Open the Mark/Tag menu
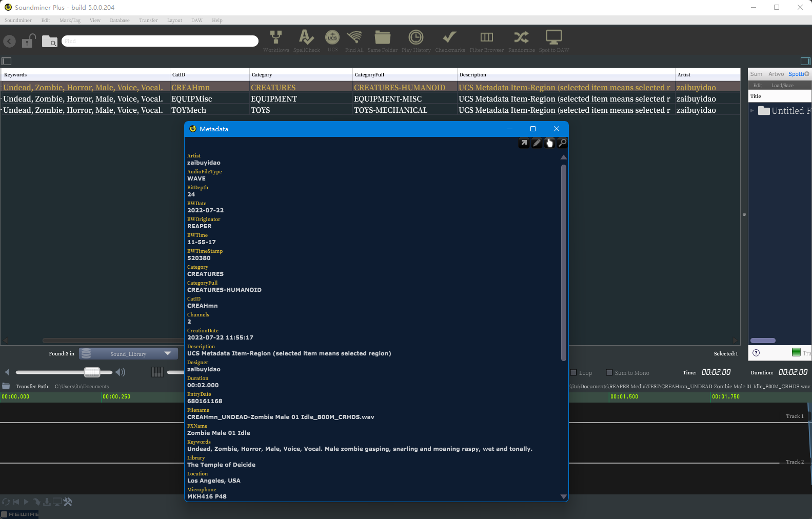Screen dimensions: 812x519 pyautogui.click(x=70, y=21)
